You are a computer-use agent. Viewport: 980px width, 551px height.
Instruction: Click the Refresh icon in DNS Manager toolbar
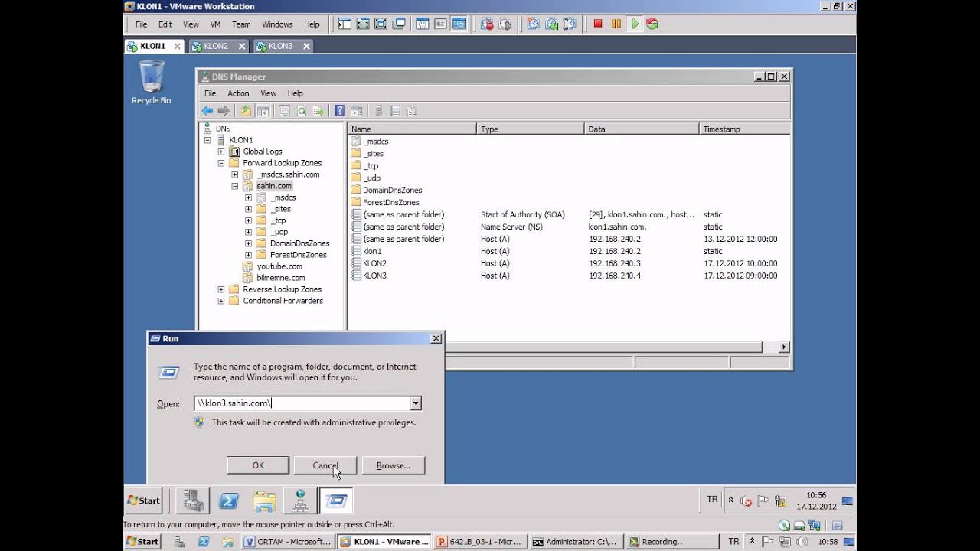pos(302,111)
